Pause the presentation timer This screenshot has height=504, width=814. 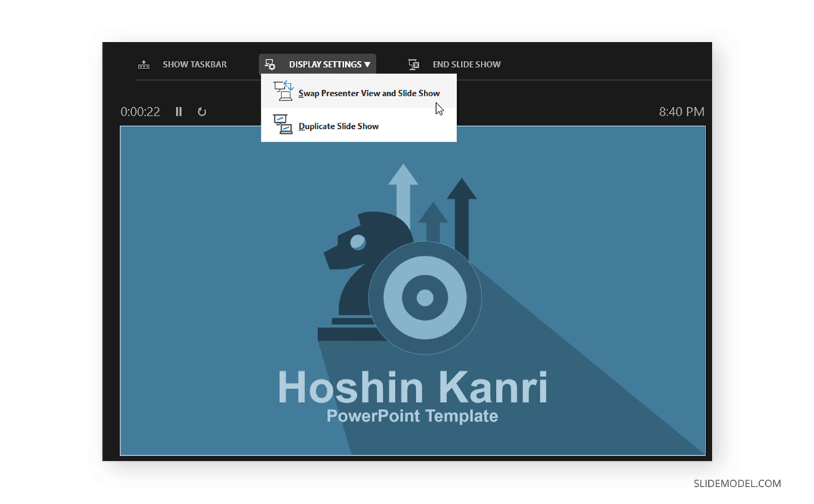click(x=179, y=112)
